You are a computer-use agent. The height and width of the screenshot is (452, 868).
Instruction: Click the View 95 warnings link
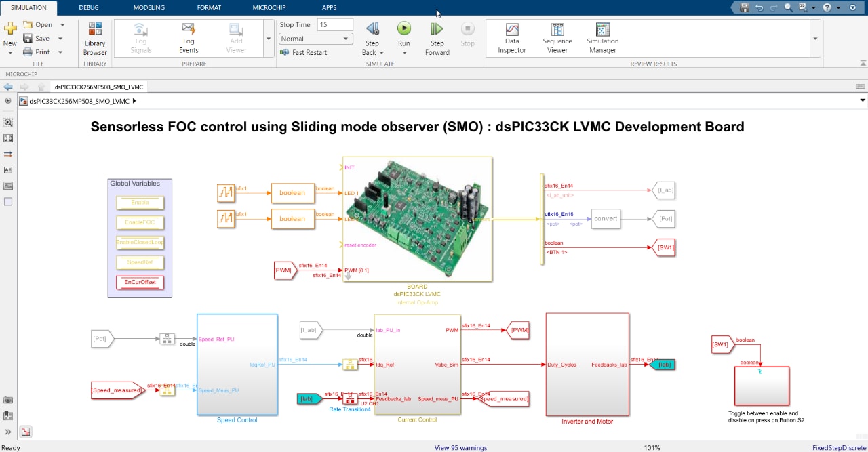(x=460, y=447)
